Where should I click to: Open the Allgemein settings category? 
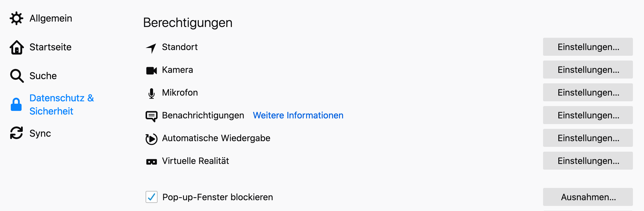pyautogui.click(x=51, y=18)
